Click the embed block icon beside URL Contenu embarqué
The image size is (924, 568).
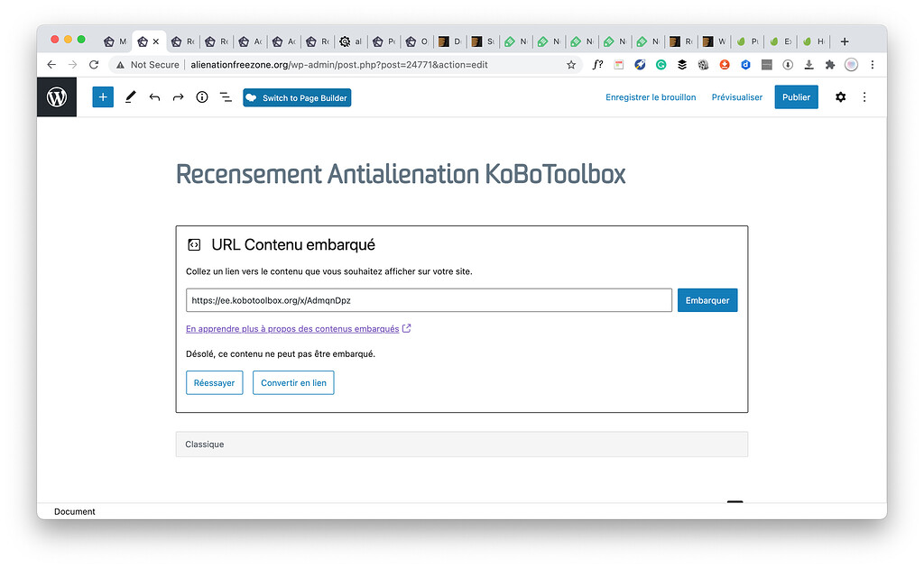click(x=194, y=243)
